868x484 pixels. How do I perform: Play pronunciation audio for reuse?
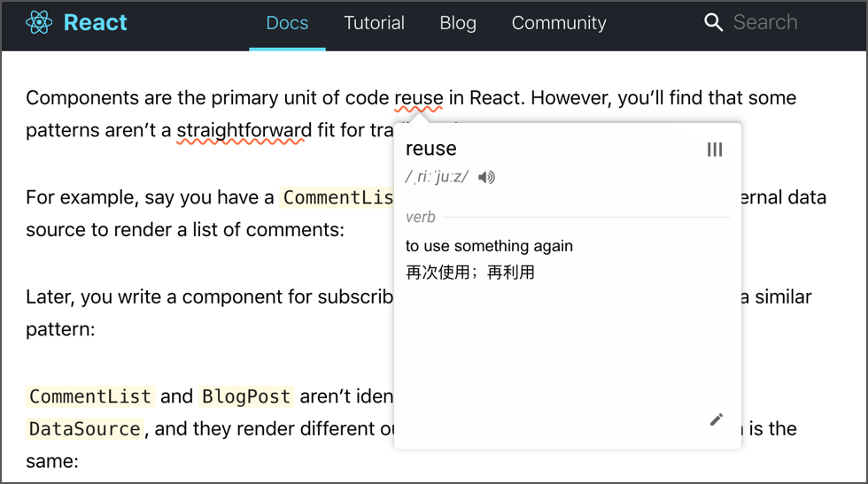(x=486, y=177)
